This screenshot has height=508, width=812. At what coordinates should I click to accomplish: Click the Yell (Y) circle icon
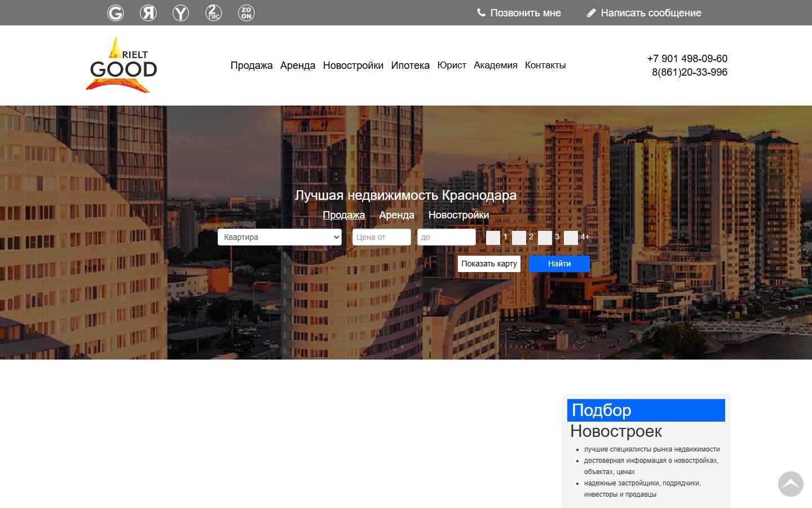pos(180,13)
